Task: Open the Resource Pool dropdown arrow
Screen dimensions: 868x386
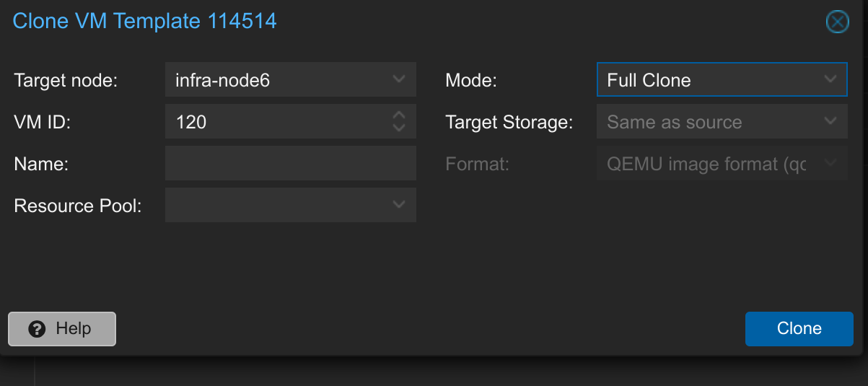Action: click(399, 205)
